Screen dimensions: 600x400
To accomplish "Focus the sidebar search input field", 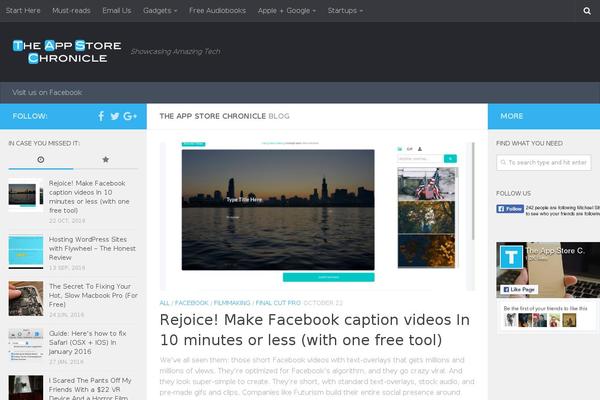I will (x=544, y=162).
